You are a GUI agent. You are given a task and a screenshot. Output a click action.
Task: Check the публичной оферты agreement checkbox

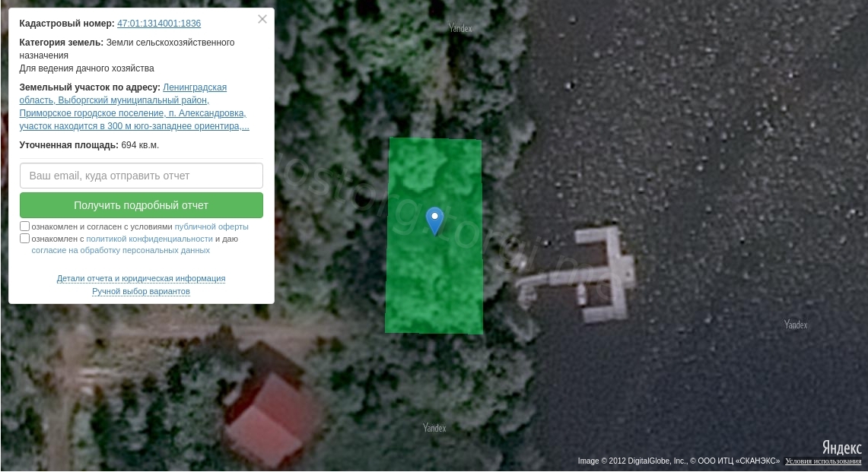[x=24, y=226]
